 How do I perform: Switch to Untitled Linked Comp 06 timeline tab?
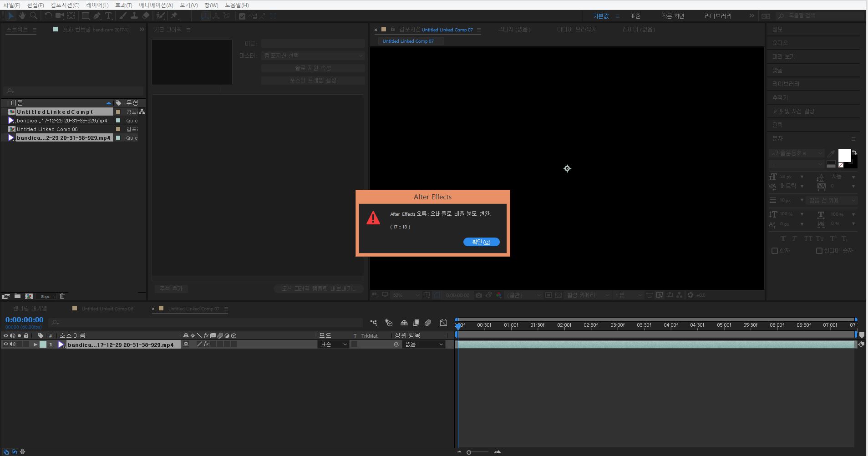[x=107, y=309]
